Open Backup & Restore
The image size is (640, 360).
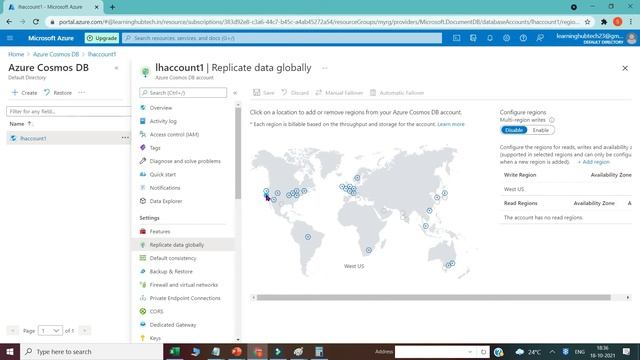171,271
